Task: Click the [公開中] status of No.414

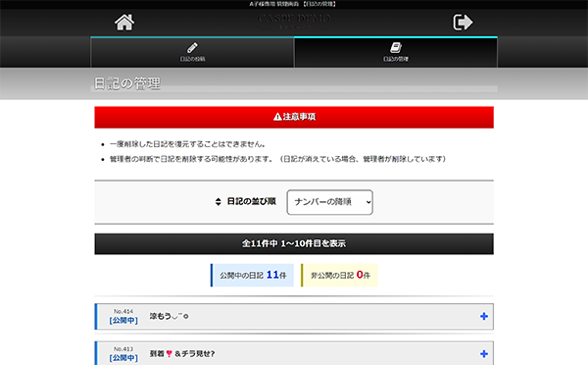Action: pos(123,321)
